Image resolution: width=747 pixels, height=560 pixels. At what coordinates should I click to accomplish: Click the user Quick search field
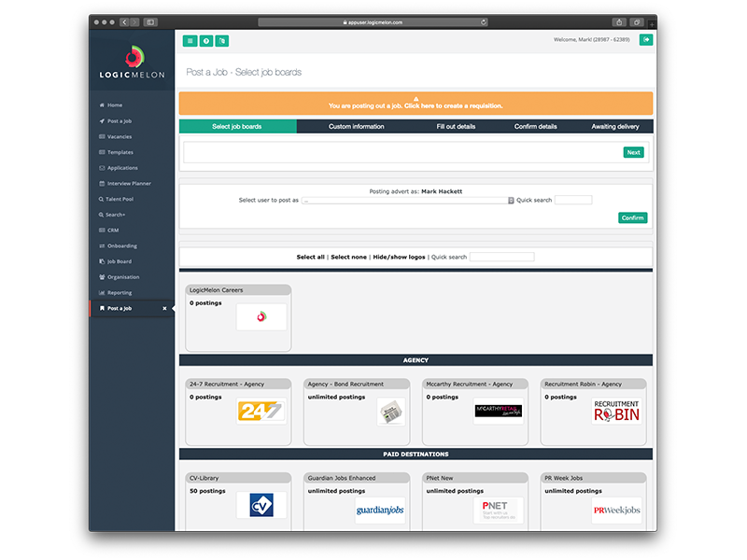coord(573,200)
